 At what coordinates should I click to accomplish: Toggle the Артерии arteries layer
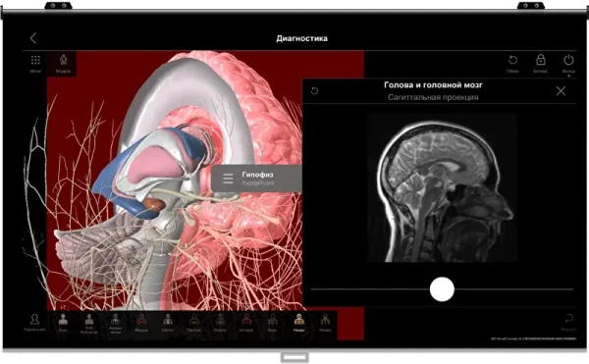(x=246, y=323)
